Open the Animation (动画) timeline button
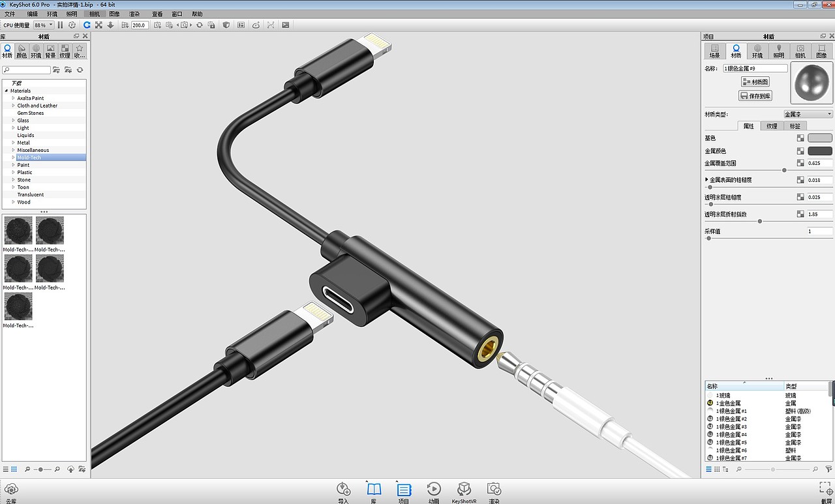 (434, 492)
